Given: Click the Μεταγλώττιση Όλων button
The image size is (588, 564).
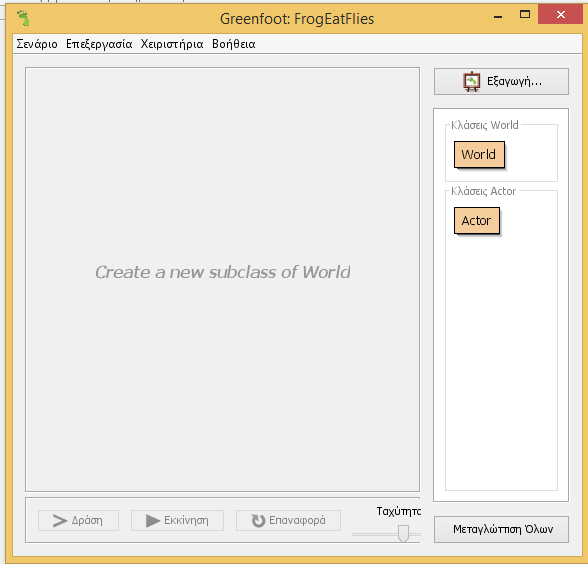Looking at the screenshot, I should 501,529.
